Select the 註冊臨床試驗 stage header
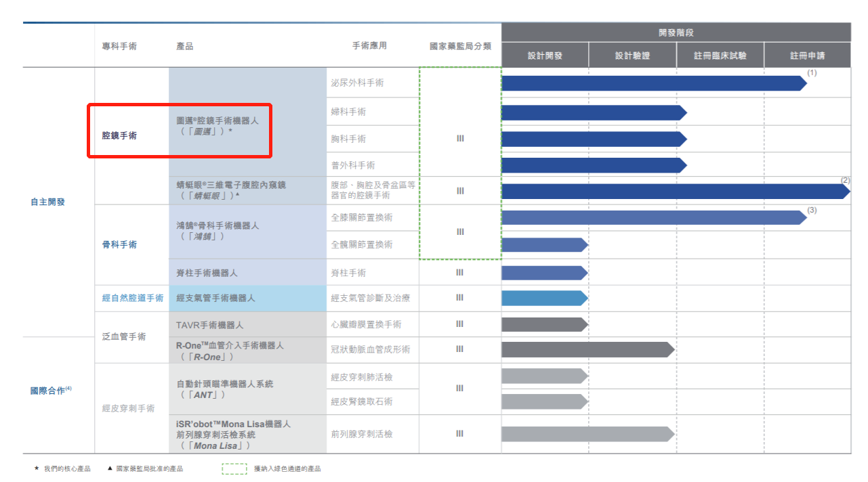The height and width of the screenshot is (482, 868). pos(720,56)
